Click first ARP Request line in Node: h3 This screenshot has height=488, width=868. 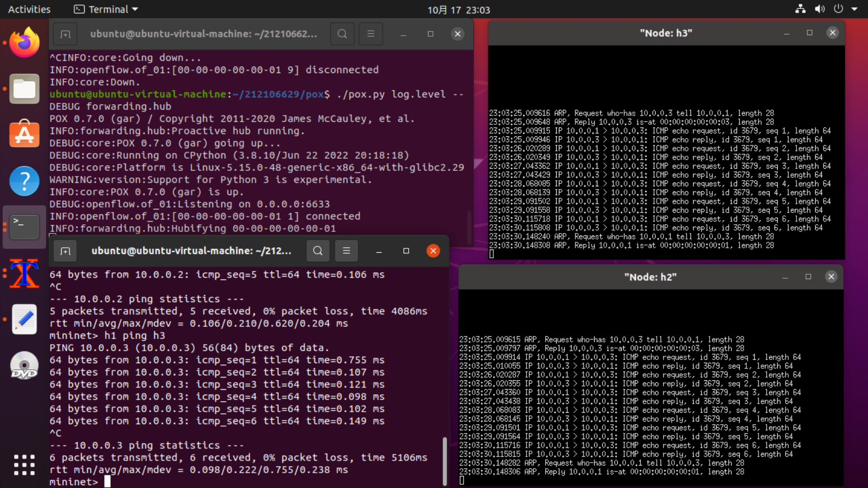tap(631, 113)
